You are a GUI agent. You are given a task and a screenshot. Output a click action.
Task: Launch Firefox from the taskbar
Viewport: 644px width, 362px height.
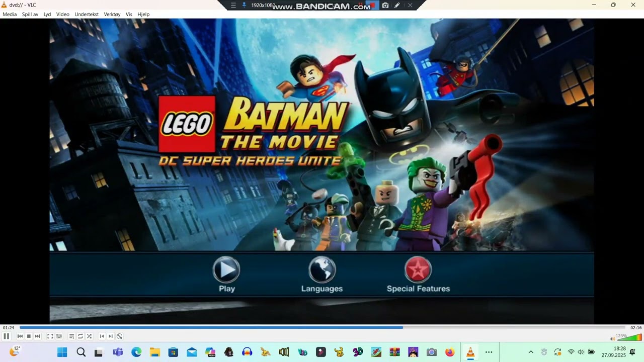point(450,352)
